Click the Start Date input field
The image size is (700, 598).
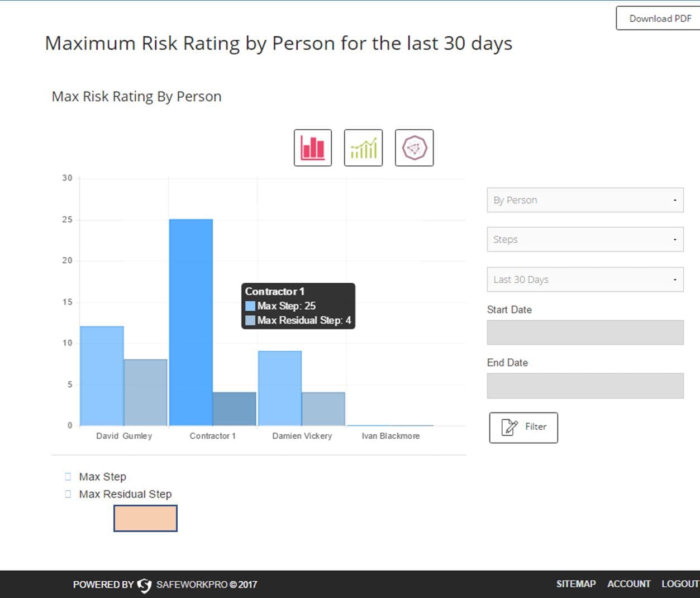(584, 331)
